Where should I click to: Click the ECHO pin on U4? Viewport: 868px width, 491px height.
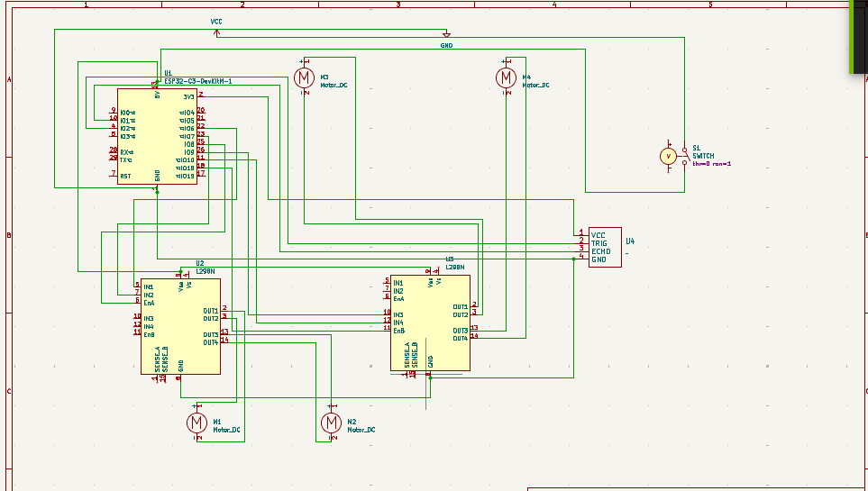coord(599,251)
